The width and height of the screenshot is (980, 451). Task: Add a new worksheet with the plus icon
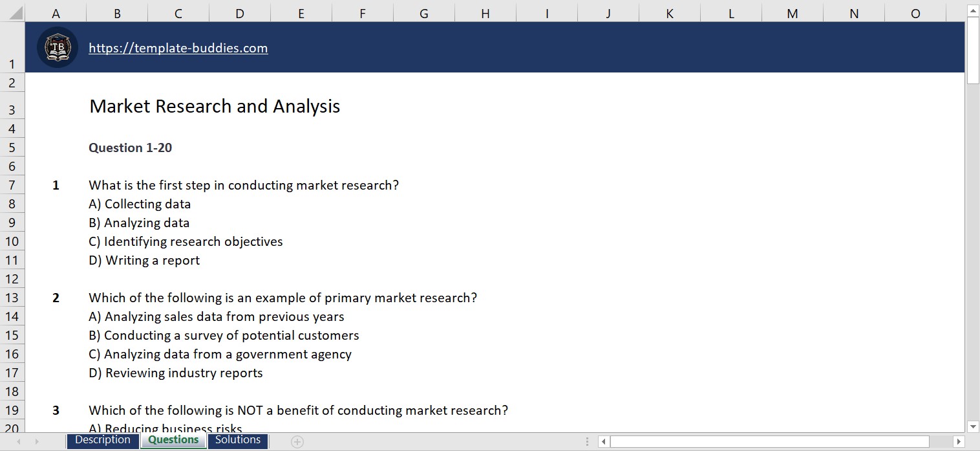pos(297,441)
